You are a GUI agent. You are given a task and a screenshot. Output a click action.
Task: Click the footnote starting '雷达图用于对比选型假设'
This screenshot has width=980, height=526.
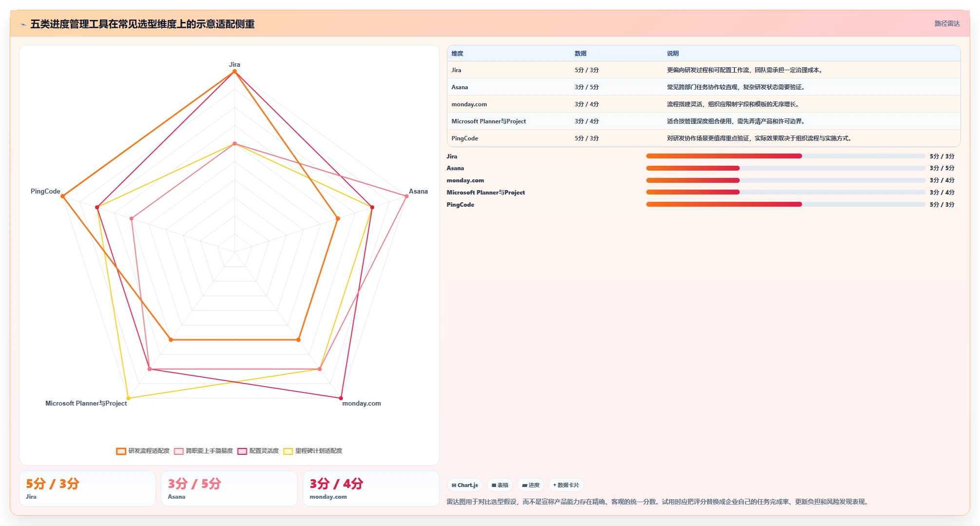click(658, 502)
